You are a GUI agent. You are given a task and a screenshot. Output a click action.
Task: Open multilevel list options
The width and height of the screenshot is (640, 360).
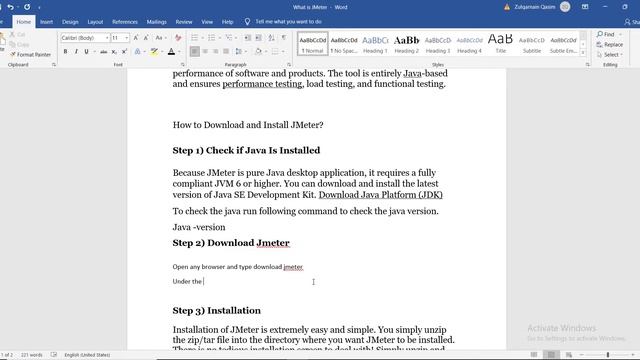click(x=229, y=38)
